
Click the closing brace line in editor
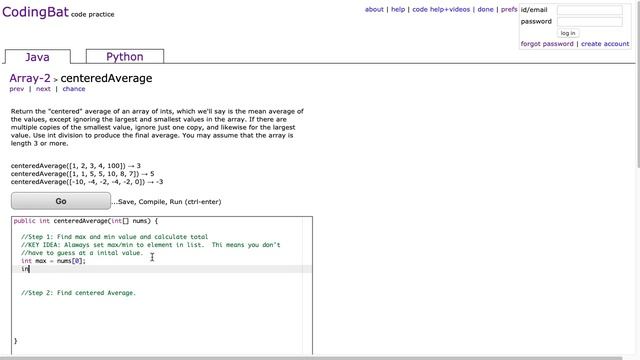pyautogui.click(x=16, y=341)
